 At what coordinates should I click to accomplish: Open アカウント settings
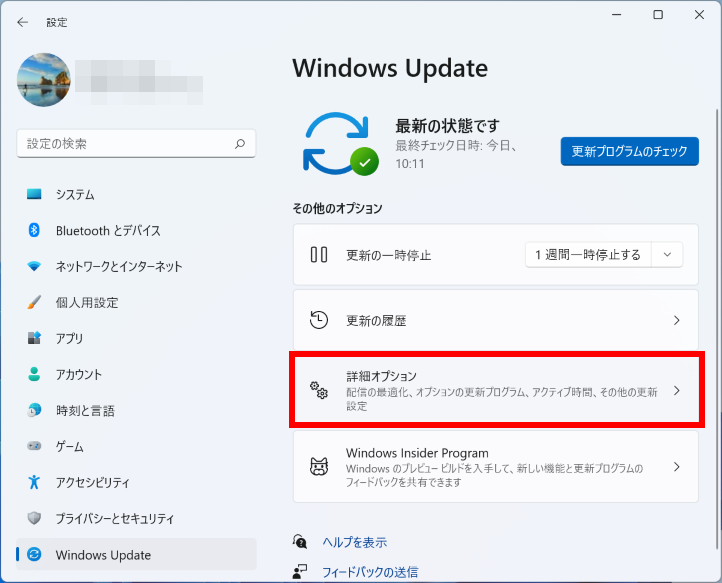point(136,374)
